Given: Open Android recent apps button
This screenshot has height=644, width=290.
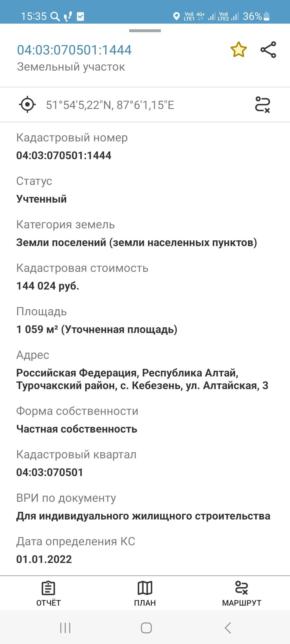Looking at the screenshot, I should 65,628.
